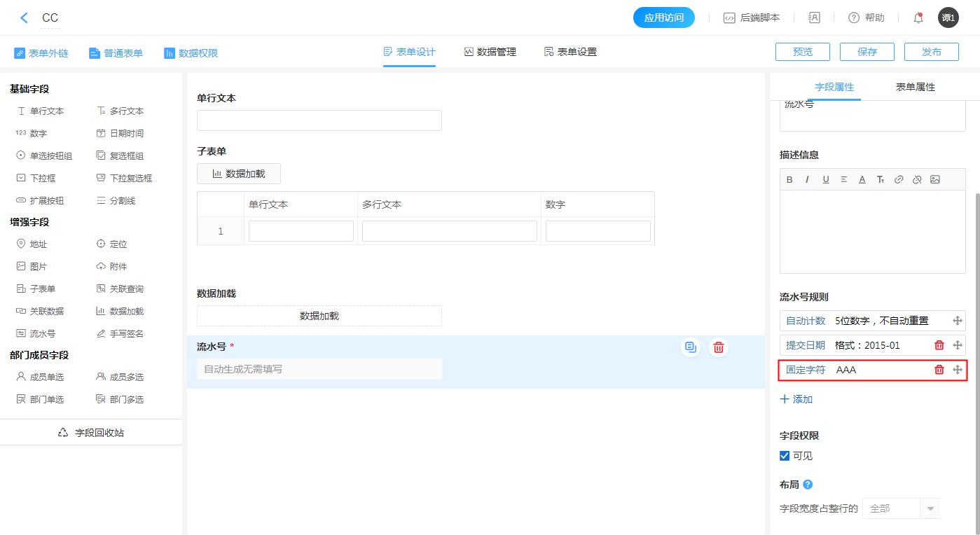This screenshot has height=535, width=980.
Task: Click the 应用访问 button
Action: (x=663, y=18)
